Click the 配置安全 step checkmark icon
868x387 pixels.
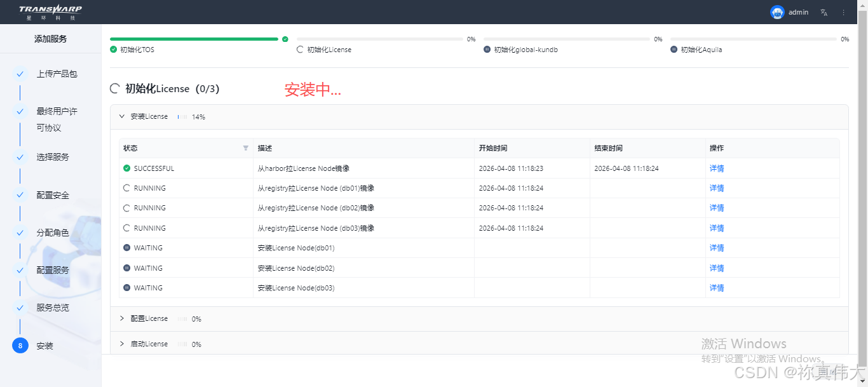click(20, 195)
